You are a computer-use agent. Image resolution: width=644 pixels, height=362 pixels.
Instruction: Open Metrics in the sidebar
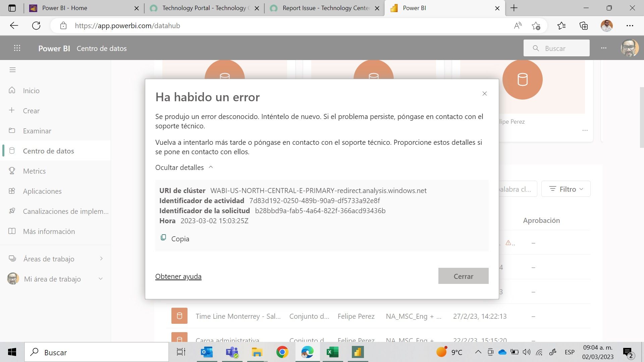click(x=55, y=171)
